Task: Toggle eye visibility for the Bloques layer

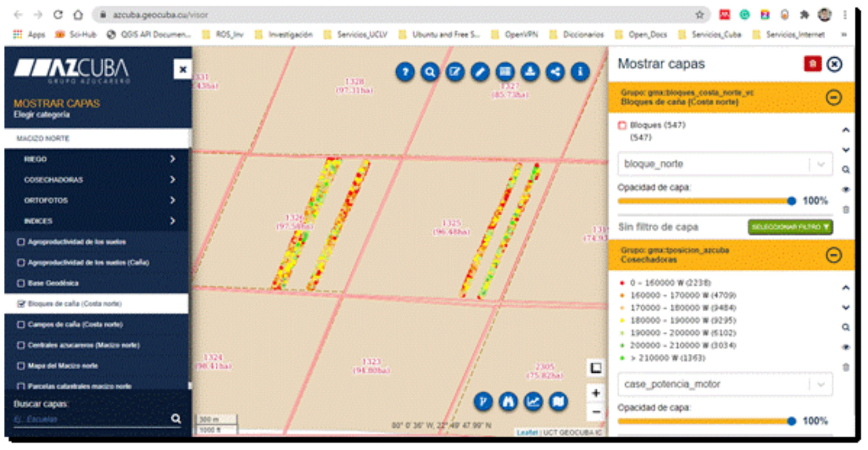Action: point(846,190)
